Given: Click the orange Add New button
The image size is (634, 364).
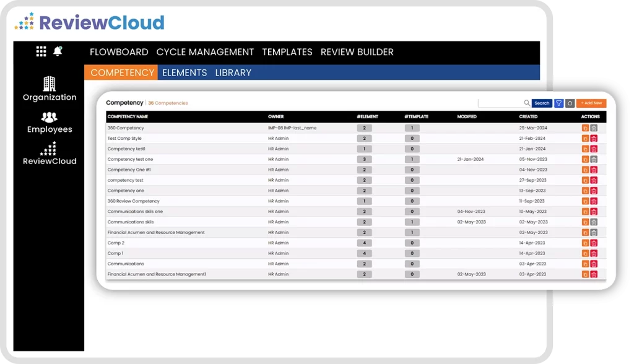Looking at the screenshot, I should 591,103.
